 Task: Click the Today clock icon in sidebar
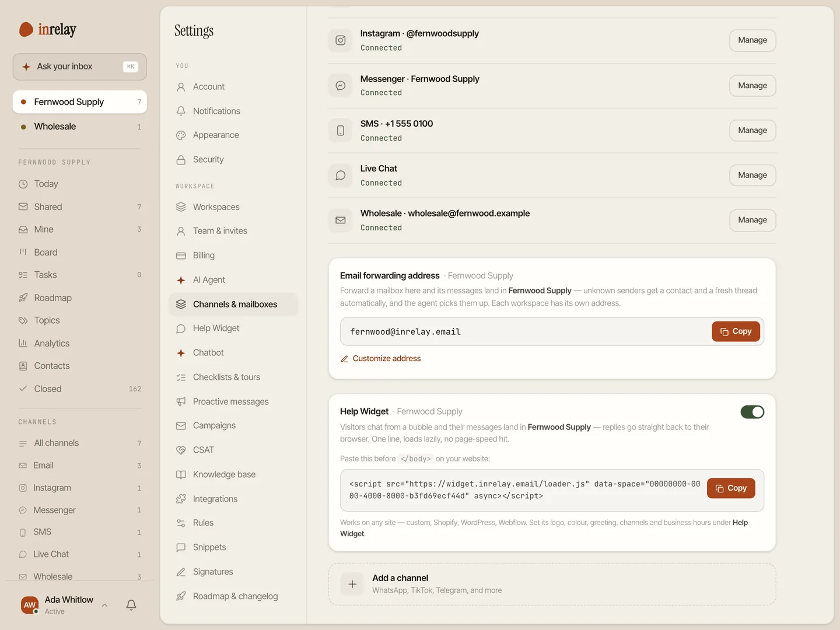pyautogui.click(x=23, y=184)
